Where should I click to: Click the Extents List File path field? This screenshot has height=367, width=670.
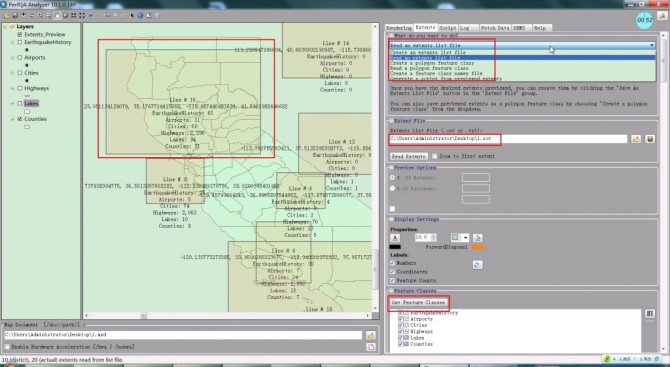(508, 139)
